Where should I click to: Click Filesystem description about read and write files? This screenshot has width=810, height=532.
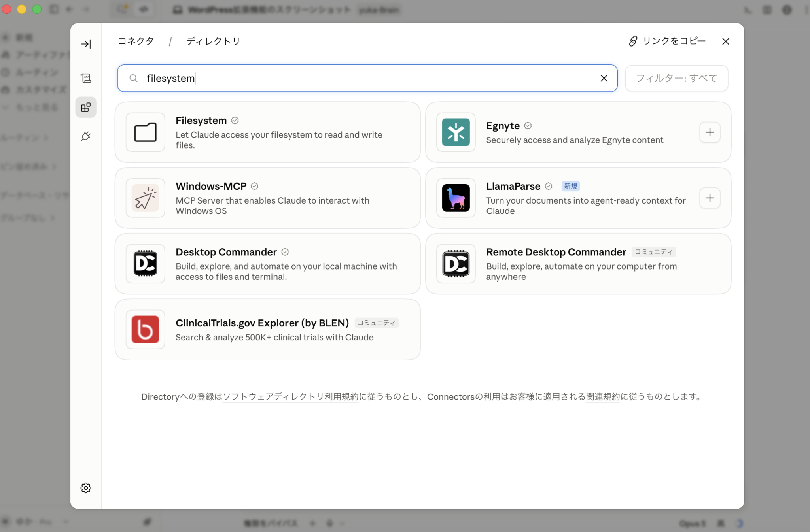(279, 140)
